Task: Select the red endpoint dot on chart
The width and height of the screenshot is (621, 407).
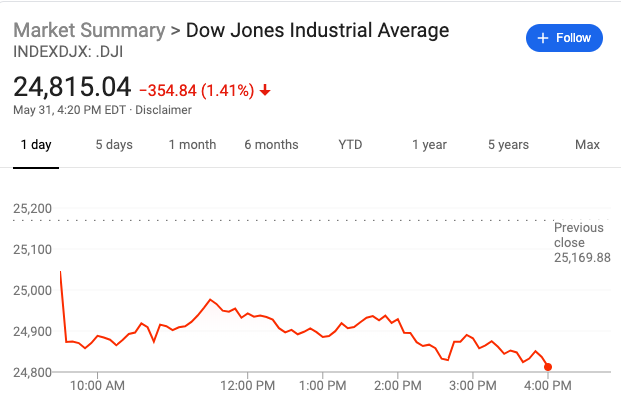Action: 548,367
